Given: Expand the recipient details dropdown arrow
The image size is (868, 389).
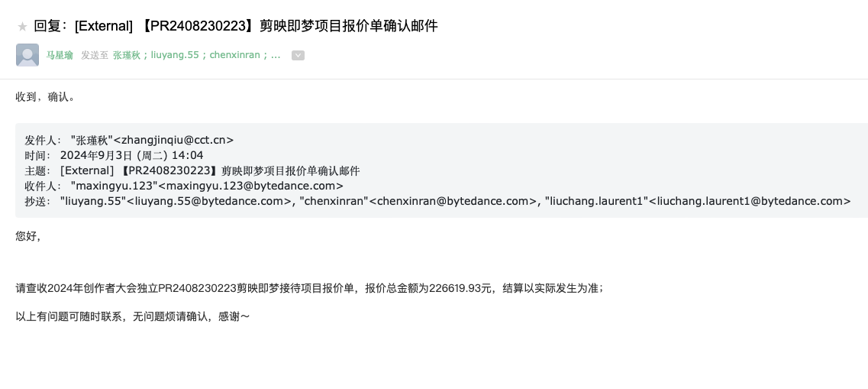Looking at the screenshot, I should (x=298, y=55).
